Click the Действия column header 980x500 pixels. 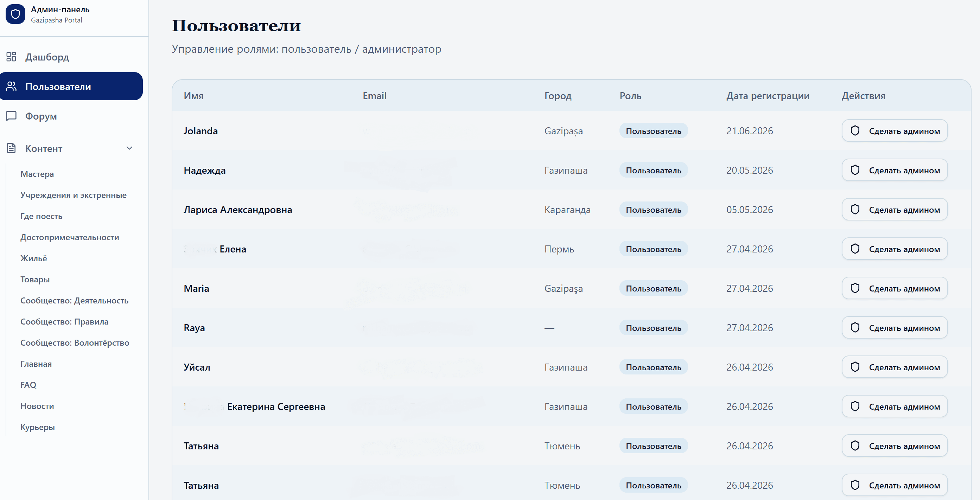click(x=863, y=96)
